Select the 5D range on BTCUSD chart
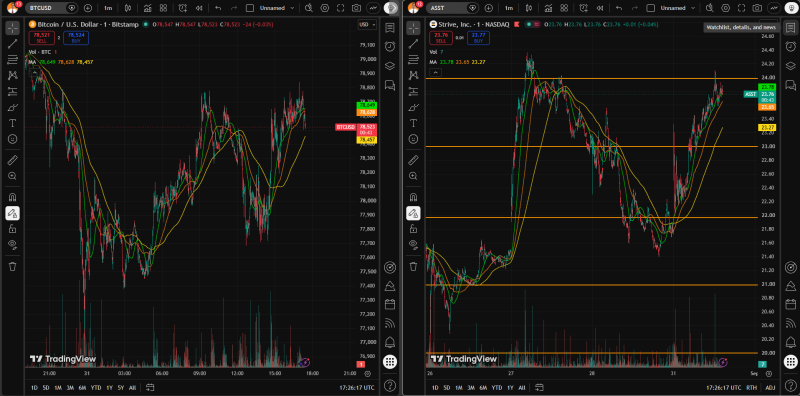Viewport: 800px width, 396px height. click(46, 388)
